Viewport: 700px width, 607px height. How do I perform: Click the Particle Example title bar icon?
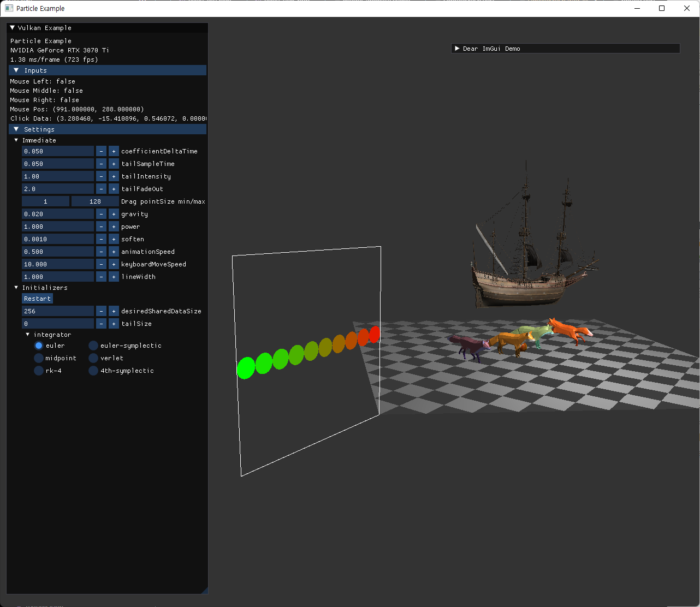pyautogui.click(x=9, y=8)
